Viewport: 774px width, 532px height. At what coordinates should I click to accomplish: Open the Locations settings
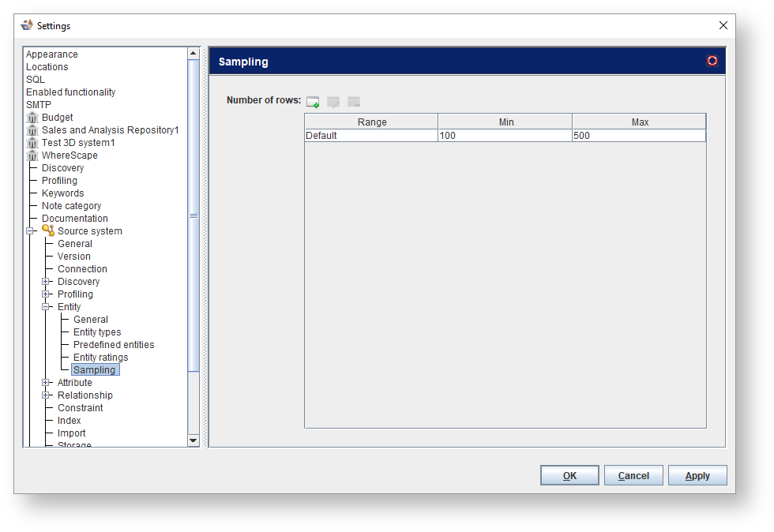[47, 66]
